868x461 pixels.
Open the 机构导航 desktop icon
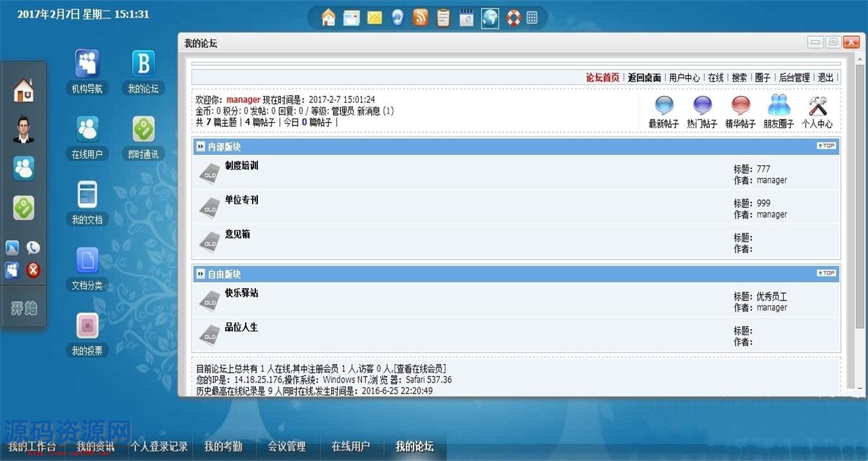click(87, 64)
